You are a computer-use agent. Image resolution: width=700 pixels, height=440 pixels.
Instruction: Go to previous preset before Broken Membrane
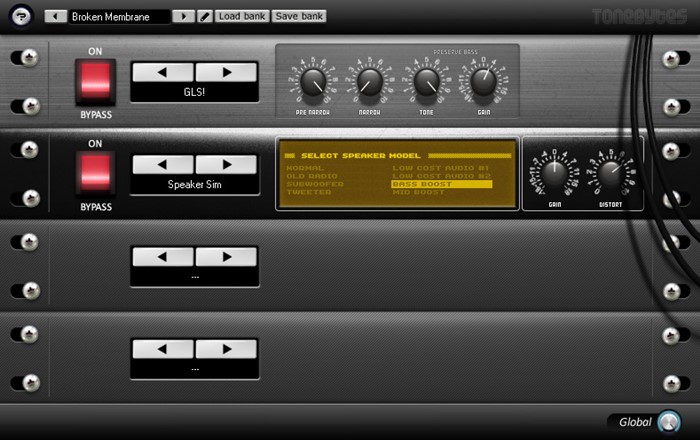click(55, 17)
